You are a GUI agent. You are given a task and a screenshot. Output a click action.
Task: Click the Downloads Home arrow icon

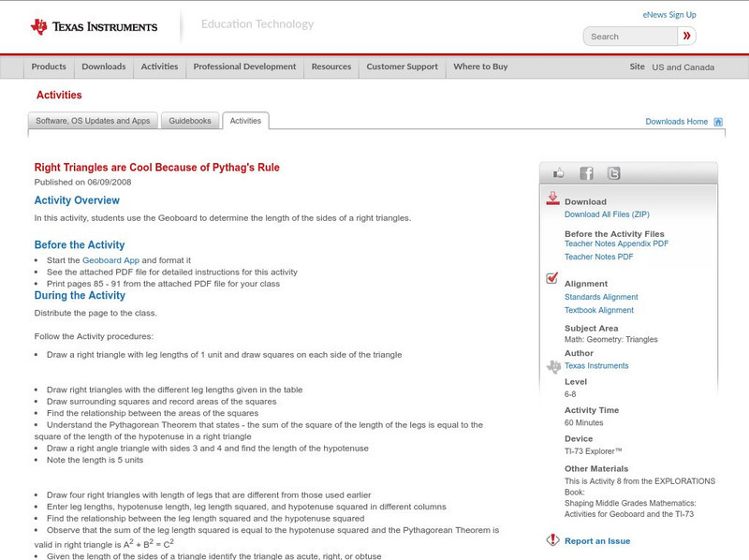716,121
